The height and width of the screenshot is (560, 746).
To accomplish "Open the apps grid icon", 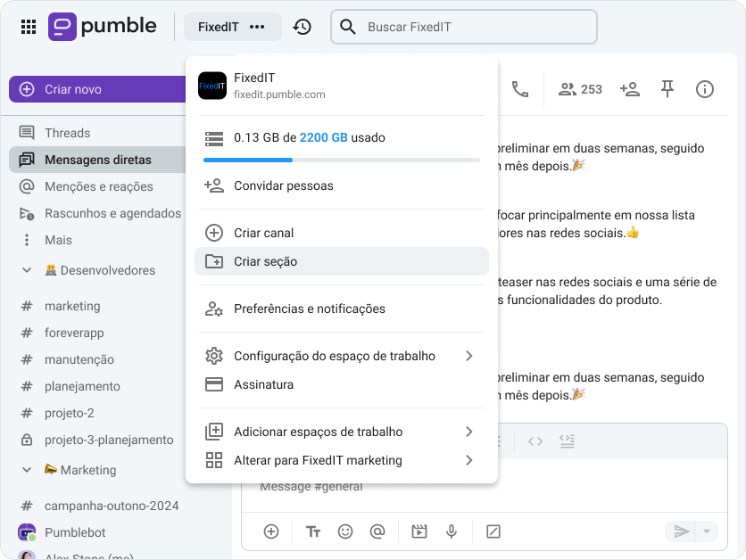I will [x=29, y=27].
